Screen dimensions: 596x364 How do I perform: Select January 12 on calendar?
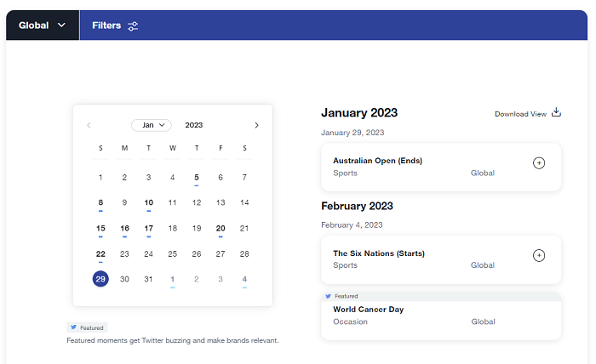tap(197, 202)
